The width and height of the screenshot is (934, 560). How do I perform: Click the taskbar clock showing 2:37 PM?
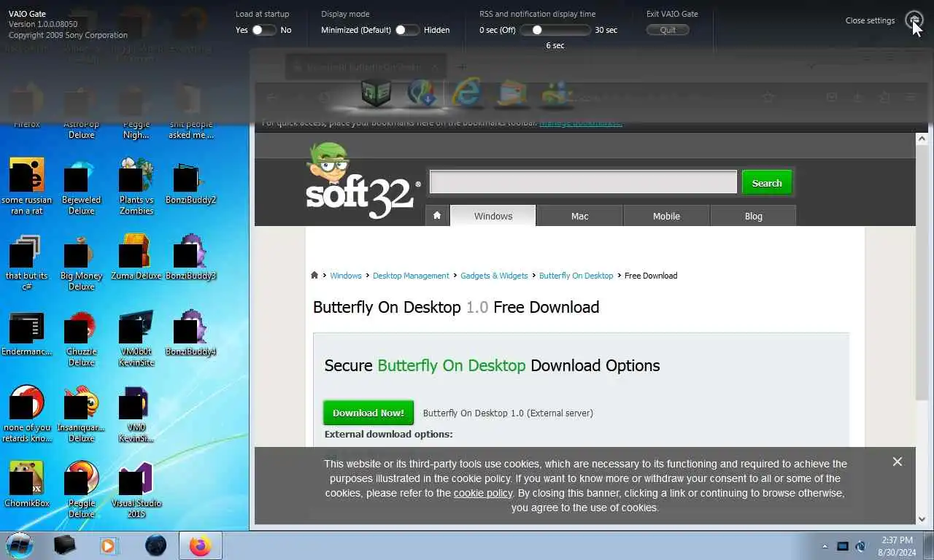(897, 546)
